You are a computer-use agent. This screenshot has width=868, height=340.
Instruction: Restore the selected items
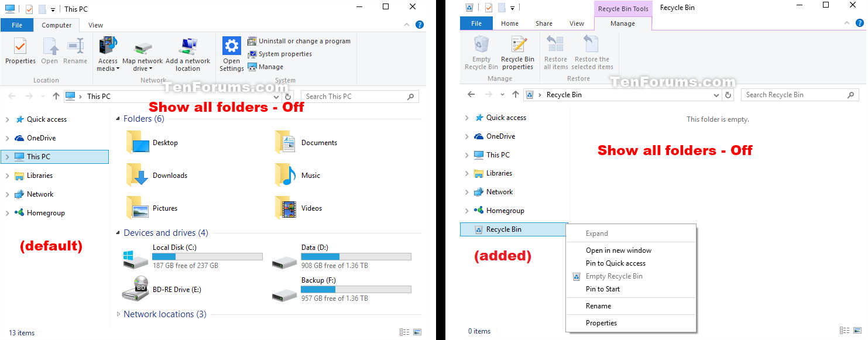pos(592,53)
